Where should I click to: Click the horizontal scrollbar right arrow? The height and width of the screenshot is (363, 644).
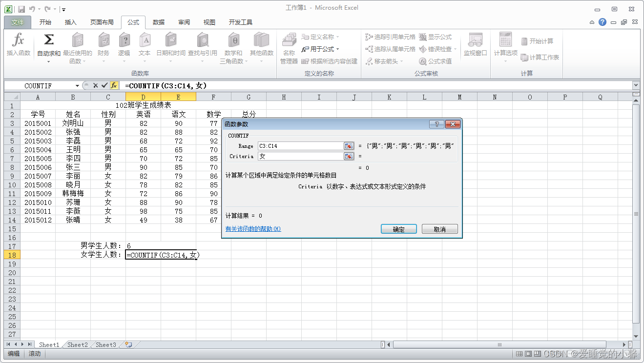click(624, 344)
